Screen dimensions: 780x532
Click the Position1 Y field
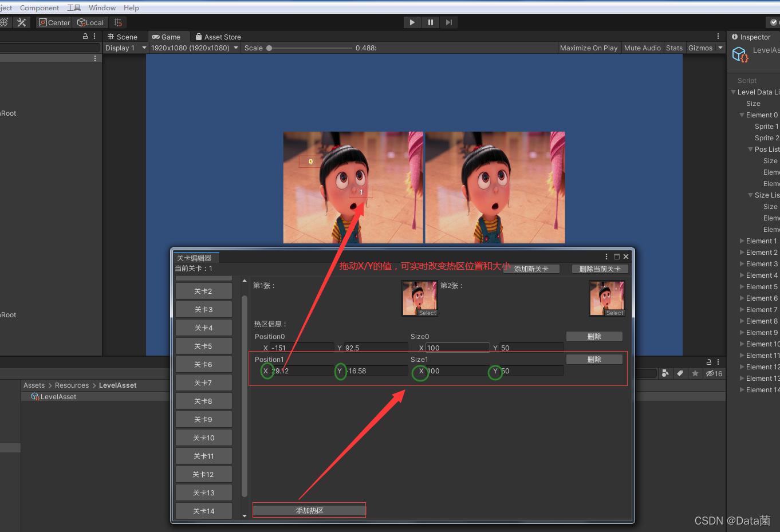[376, 371]
